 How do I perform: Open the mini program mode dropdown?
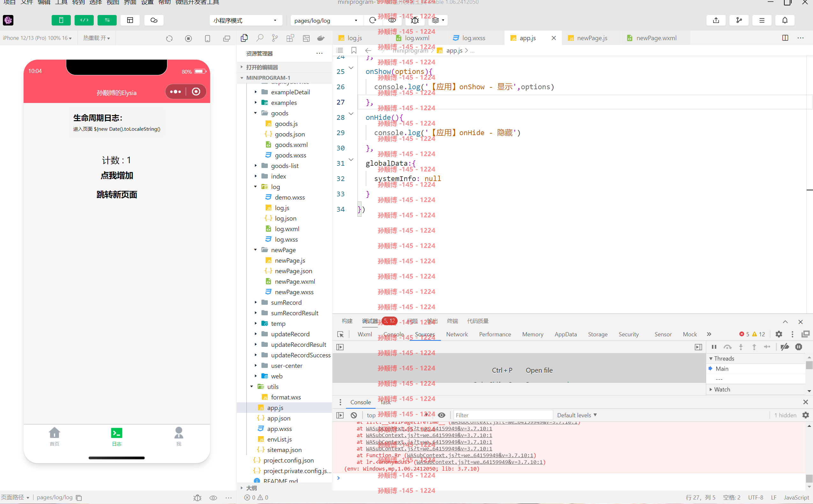click(x=246, y=20)
